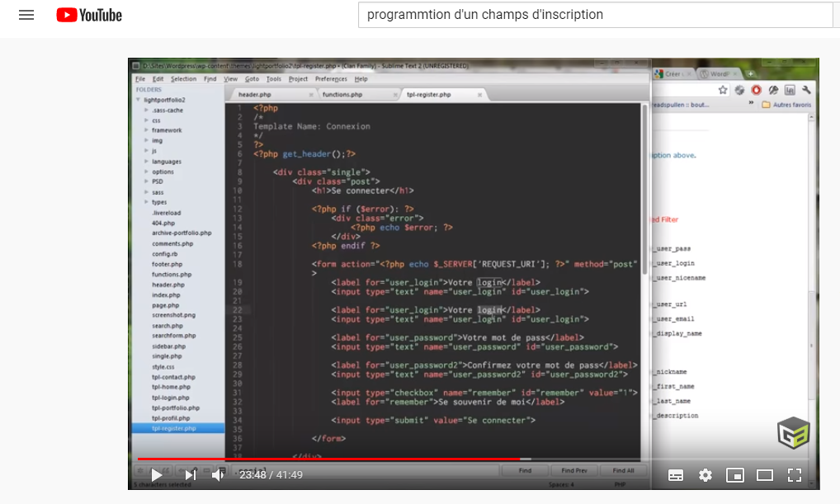Skip to the next video
Viewport: 840px width, 504px height.
(190, 475)
